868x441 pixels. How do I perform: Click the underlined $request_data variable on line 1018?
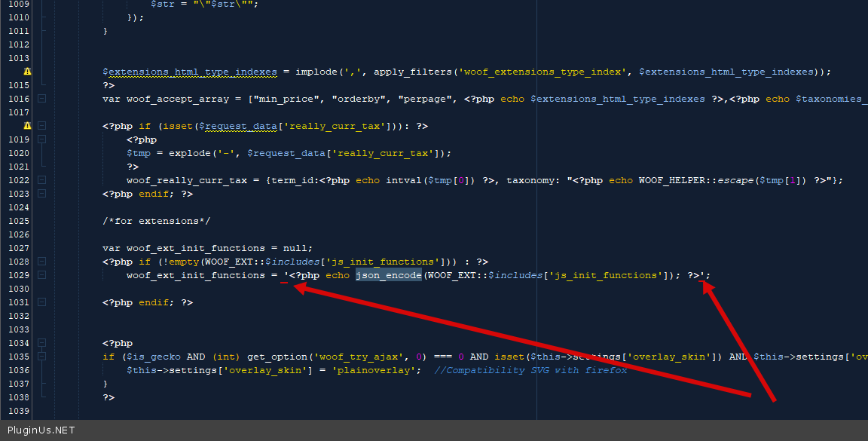pyautogui.click(x=231, y=126)
